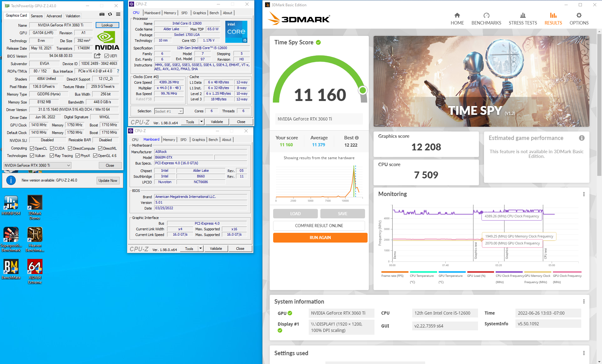This screenshot has width=602, height=364.
Task: Click COMPARE RESULT ONLINE button
Action: 319,226
